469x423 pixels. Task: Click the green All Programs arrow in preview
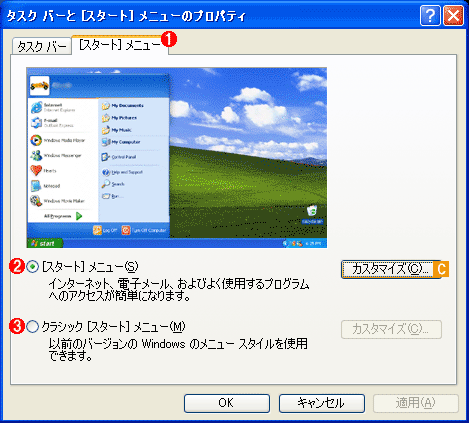click(x=79, y=216)
